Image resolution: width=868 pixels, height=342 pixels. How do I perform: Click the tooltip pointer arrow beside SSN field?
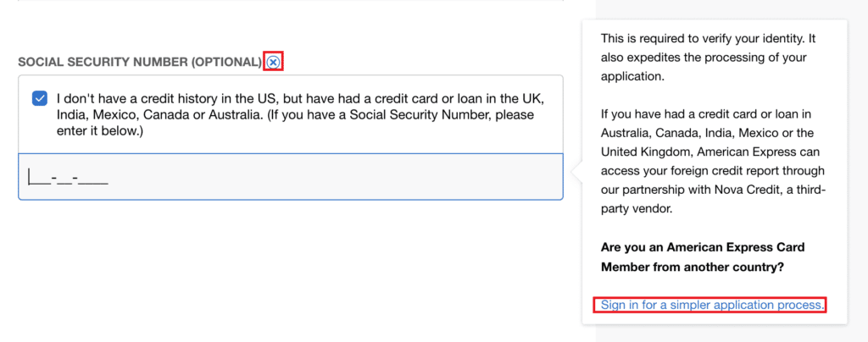(x=576, y=173)
